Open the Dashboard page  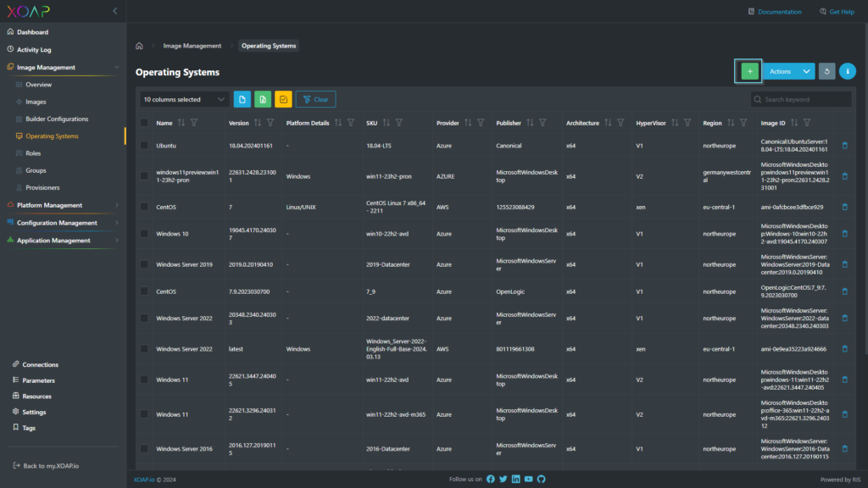32,32
